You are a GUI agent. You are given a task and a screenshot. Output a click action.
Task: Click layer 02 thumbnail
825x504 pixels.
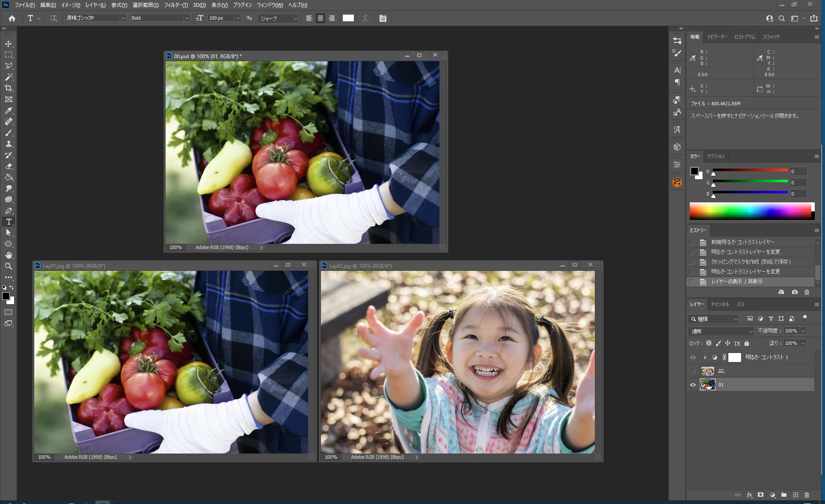click(707, 371)
